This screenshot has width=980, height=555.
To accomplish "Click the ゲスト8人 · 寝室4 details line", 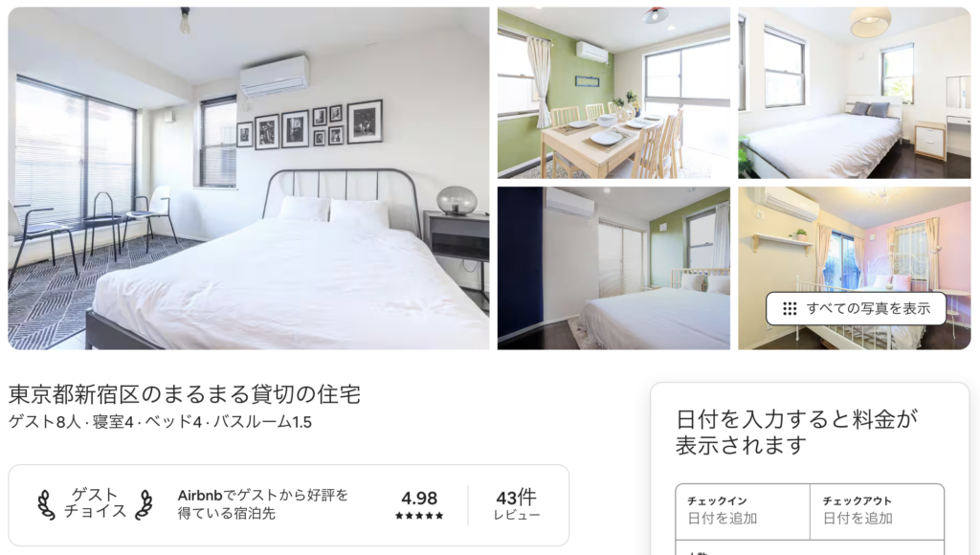I will (x=160, y=423).
